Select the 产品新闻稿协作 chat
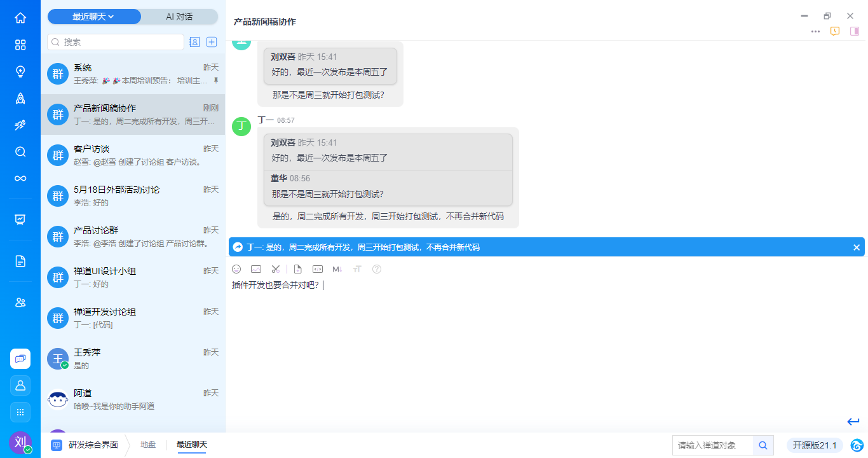 (133, 114)
